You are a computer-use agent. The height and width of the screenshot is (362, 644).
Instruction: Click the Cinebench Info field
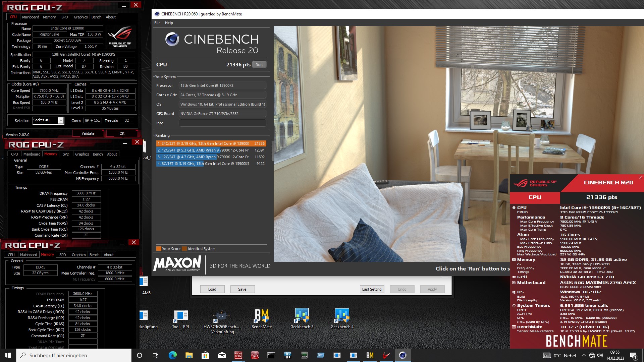pyautogui.click(x=222, y=123)
